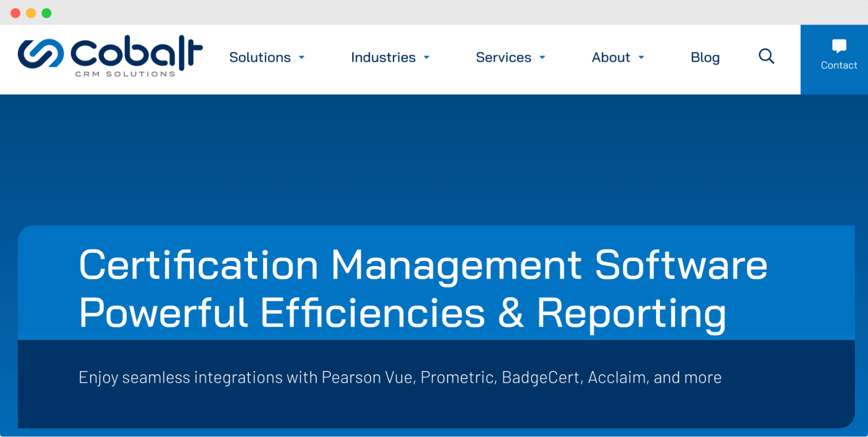
Task: Go to the Blog page
Action: click(705, 58)
